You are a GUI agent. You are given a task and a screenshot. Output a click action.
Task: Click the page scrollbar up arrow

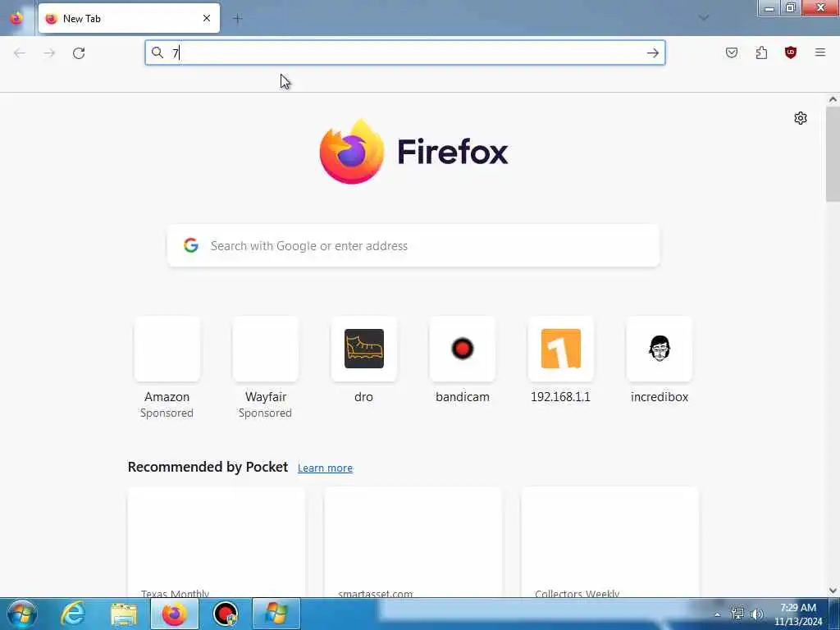833,99
